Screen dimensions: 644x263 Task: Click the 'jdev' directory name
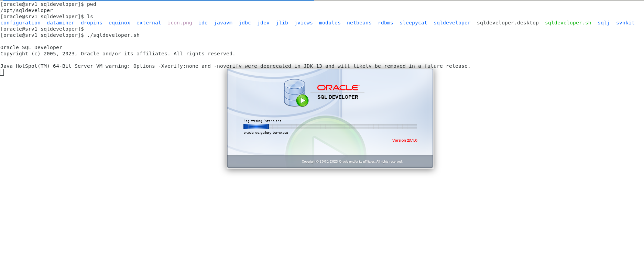point(263,23)
